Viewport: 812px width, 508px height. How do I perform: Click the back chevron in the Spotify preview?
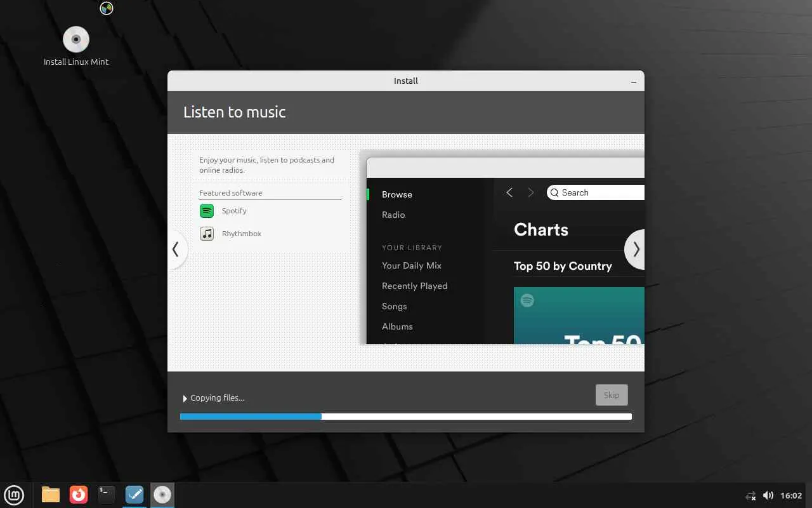[x=509, y=192]
